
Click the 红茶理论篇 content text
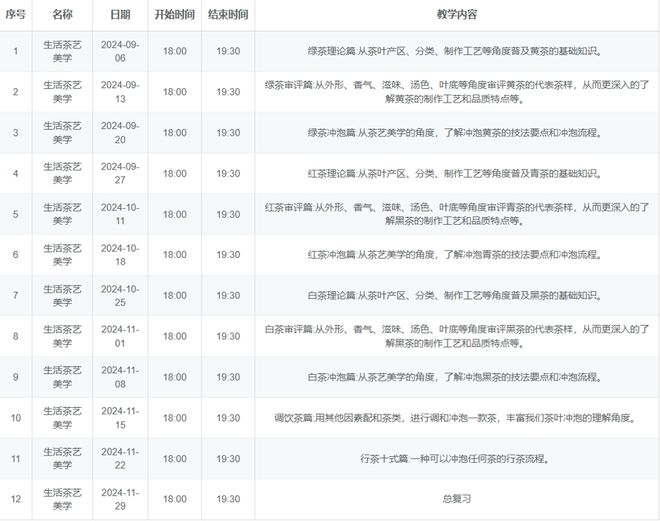pos(456,174)
